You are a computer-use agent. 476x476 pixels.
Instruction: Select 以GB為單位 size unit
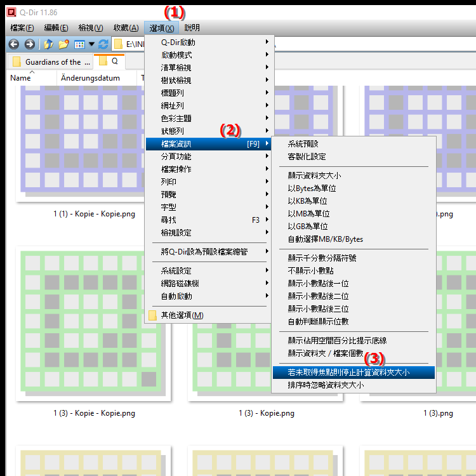point(354,227)
